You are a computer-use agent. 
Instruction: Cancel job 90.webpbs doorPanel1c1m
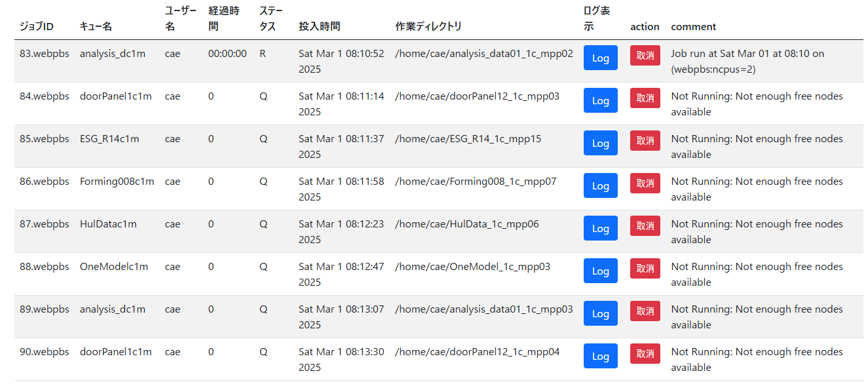click(645, 353)
